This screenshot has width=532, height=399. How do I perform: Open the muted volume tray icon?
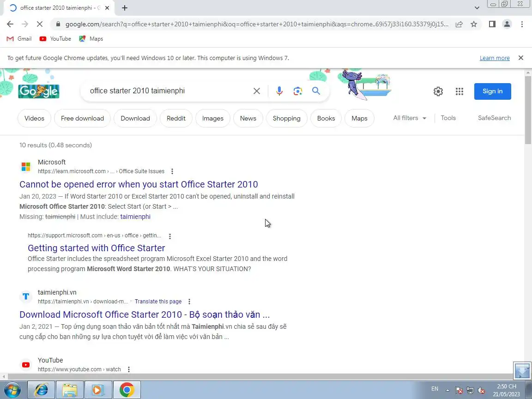481,390
